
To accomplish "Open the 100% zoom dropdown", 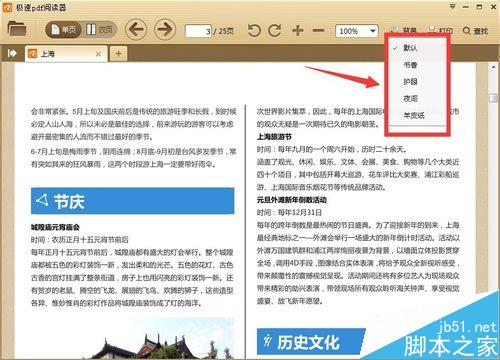I will click(357, 31).
